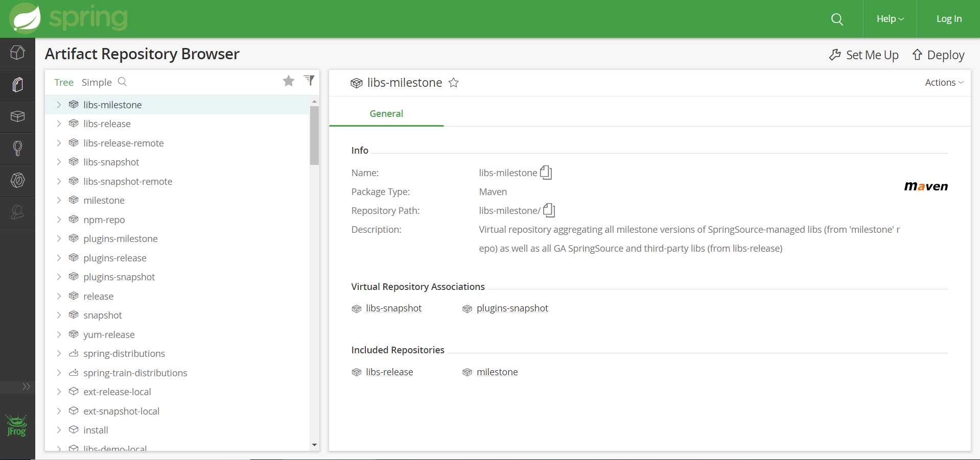This screenshot has width=980, height=460.
Task: Click the Spring logo in the header
Action: pos(68,18)
